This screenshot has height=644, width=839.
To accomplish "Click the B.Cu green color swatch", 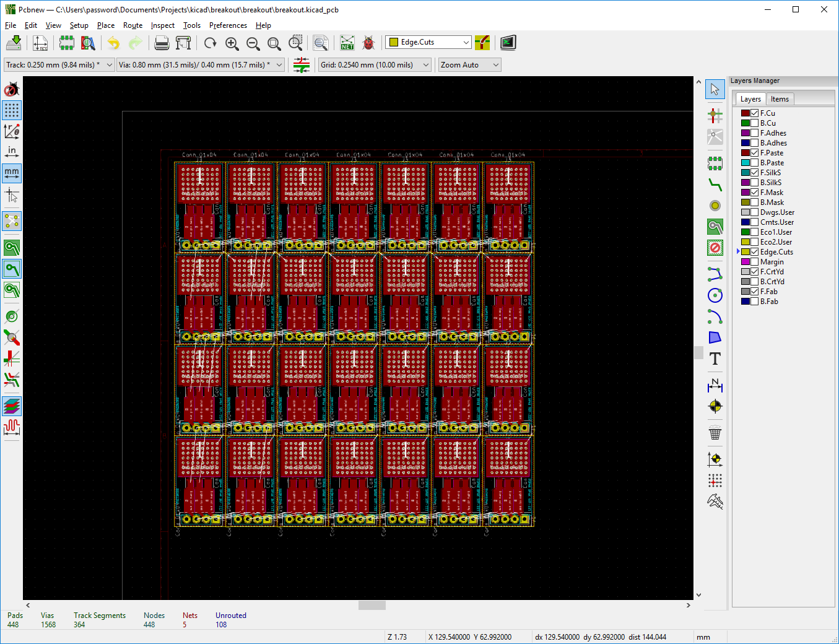I will click(746, 123).
